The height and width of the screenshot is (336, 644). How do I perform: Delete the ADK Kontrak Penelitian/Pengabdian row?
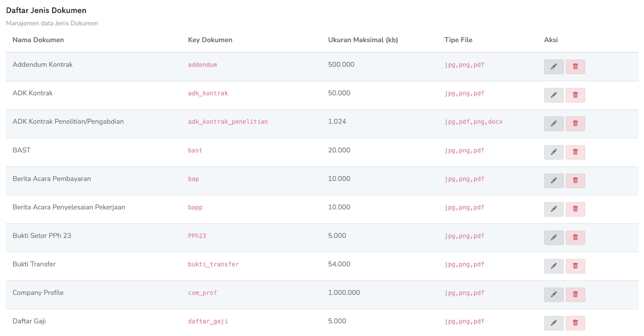point(575,124)
